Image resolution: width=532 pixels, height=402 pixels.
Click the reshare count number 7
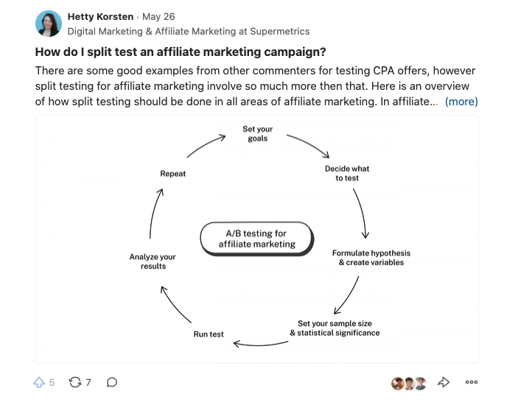[88, 383]
